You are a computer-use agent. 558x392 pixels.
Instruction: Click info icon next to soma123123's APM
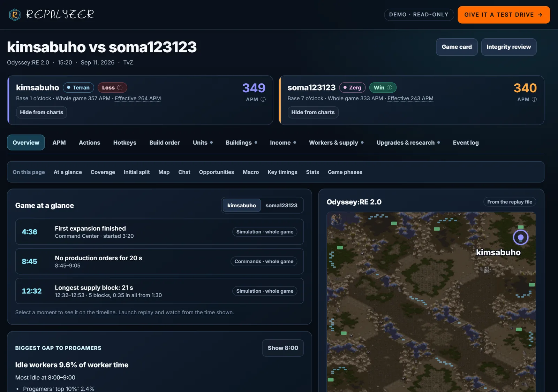[x=534, y=99]
